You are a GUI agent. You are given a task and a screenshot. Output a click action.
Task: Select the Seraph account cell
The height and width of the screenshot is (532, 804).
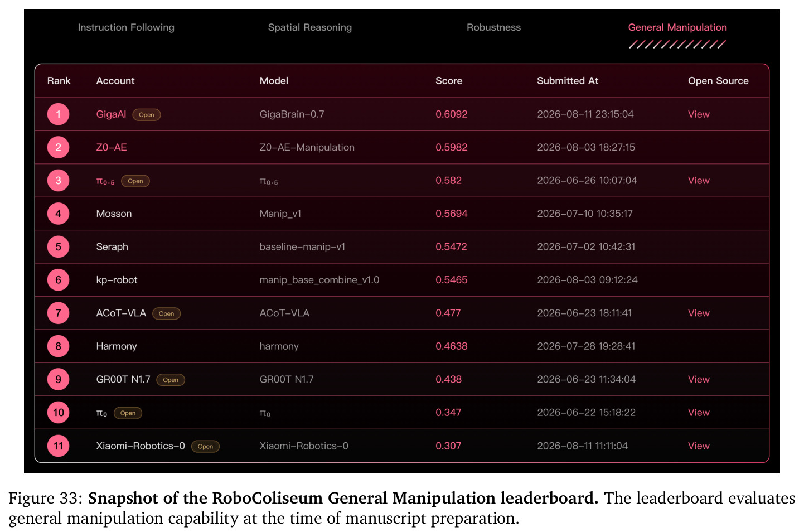click(112, 247)
